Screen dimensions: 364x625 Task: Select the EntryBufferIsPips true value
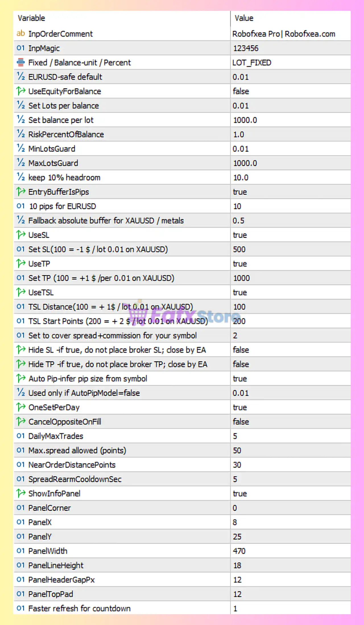(240, 192)
